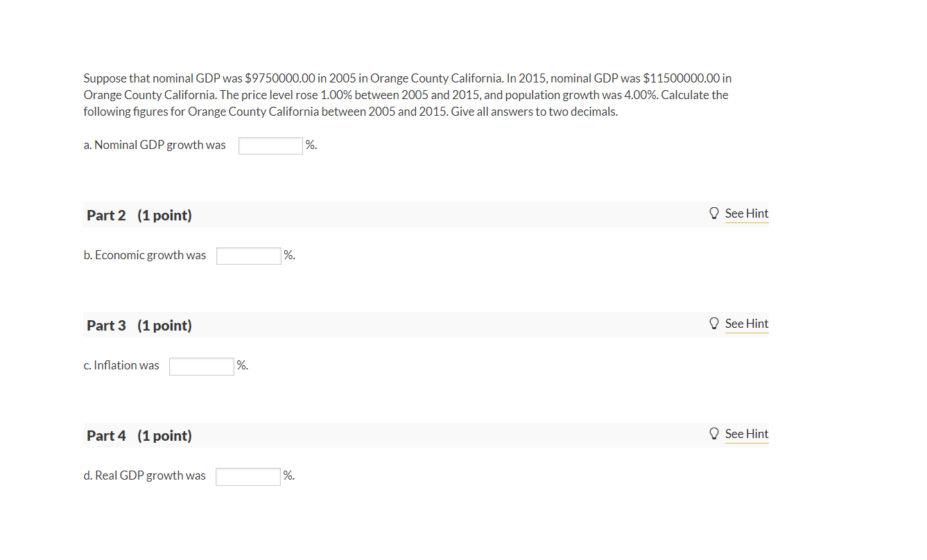Click the hint bulb next to Inflation part
The height and width of the screenshot is (560, 927).
[x=714, y=323]
